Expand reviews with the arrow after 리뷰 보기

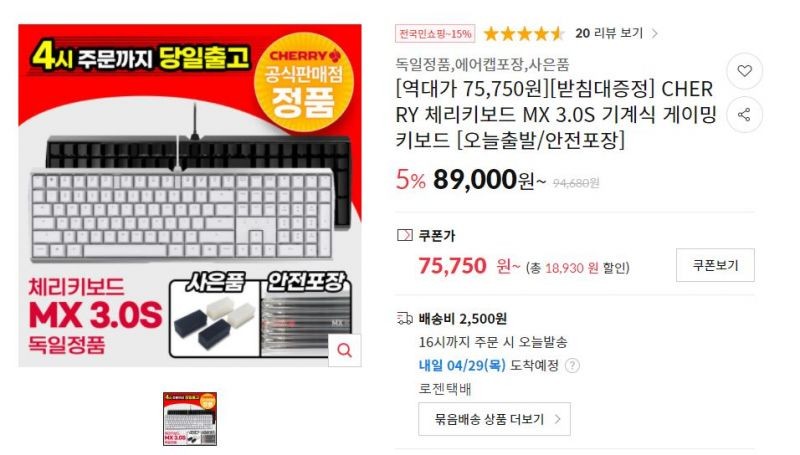pos(655,34)
